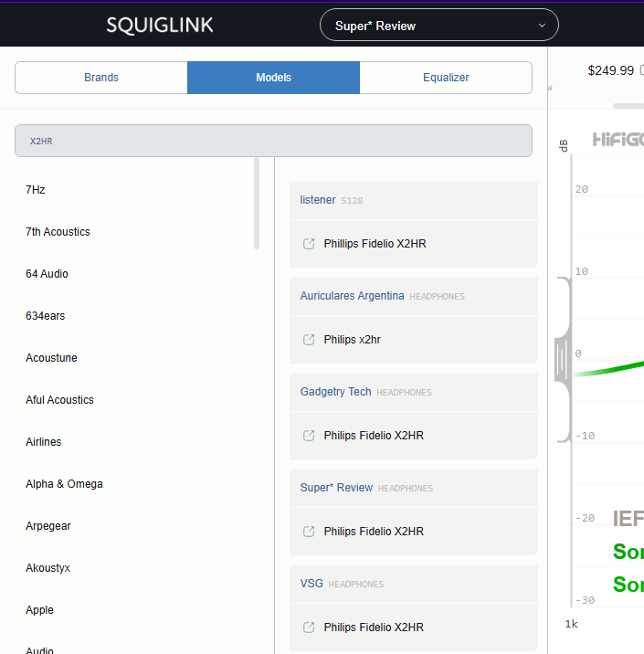Select the Arpegear brand
Viewport: 644px width, 654px height.
48,526
